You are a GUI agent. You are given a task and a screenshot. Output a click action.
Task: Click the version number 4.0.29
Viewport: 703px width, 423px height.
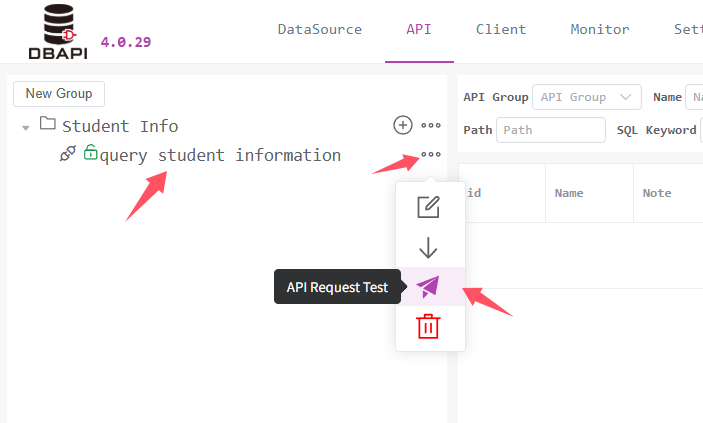tap(126, 42)
